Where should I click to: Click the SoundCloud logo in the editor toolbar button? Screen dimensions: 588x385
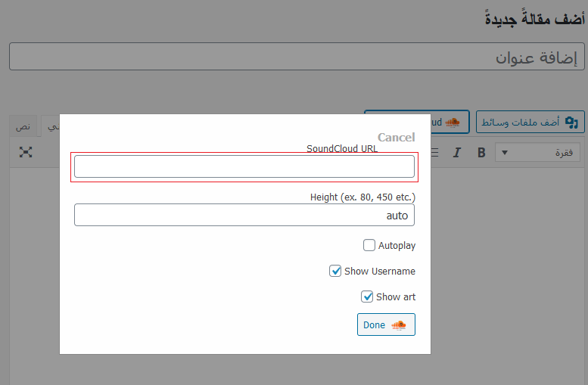pyautogui.click(x=452, y=123)
